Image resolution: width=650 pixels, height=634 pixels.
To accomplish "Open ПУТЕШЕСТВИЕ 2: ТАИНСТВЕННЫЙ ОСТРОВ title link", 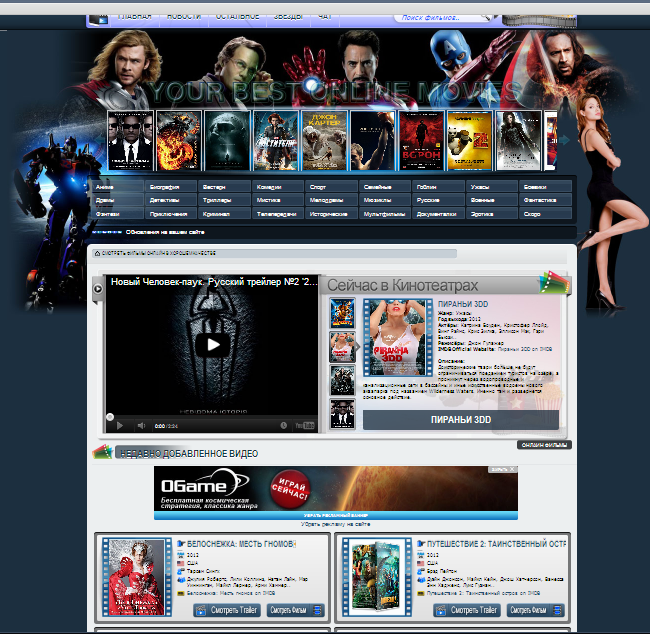I will 496,544.
